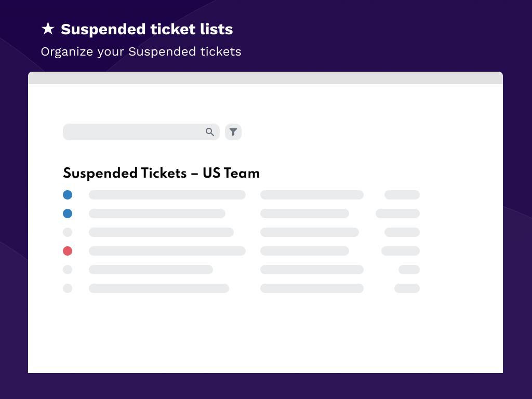Select the gray dot in the fifth row
The height and width of the screenshot is (399, 532).
coord(68,270)
